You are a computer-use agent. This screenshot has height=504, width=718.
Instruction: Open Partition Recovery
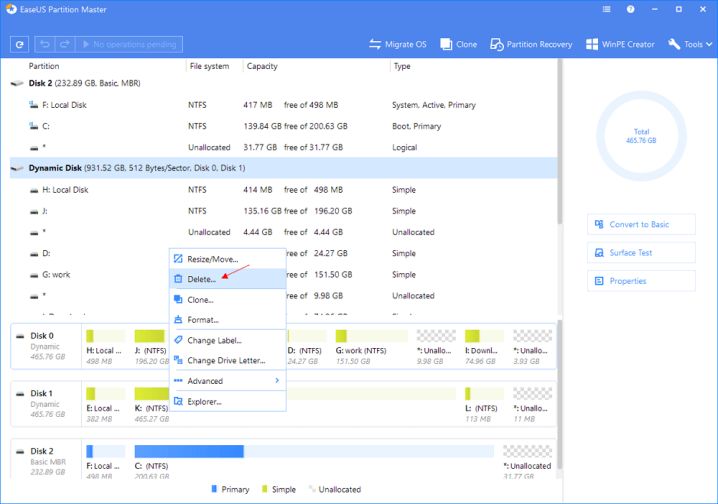point(531,44)
